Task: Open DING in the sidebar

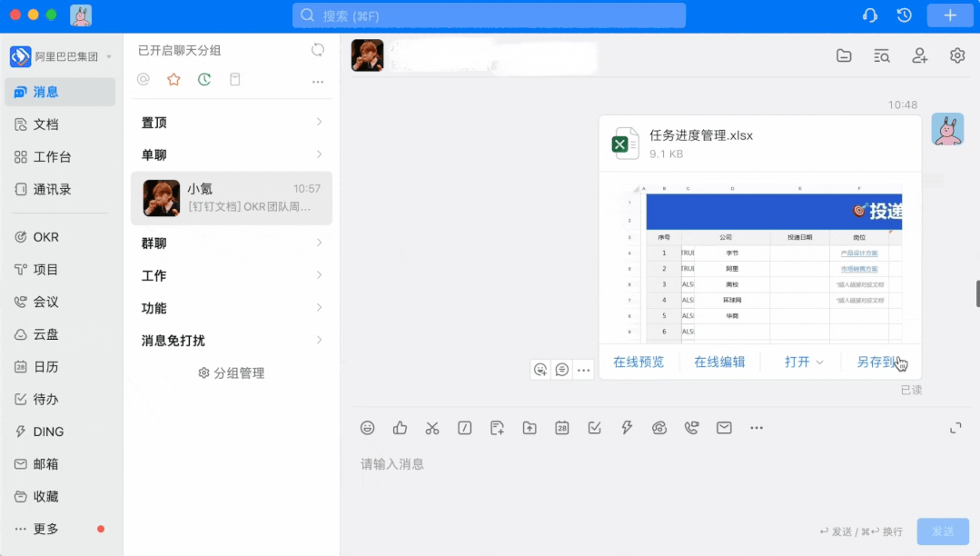Action: click(60, 432)
